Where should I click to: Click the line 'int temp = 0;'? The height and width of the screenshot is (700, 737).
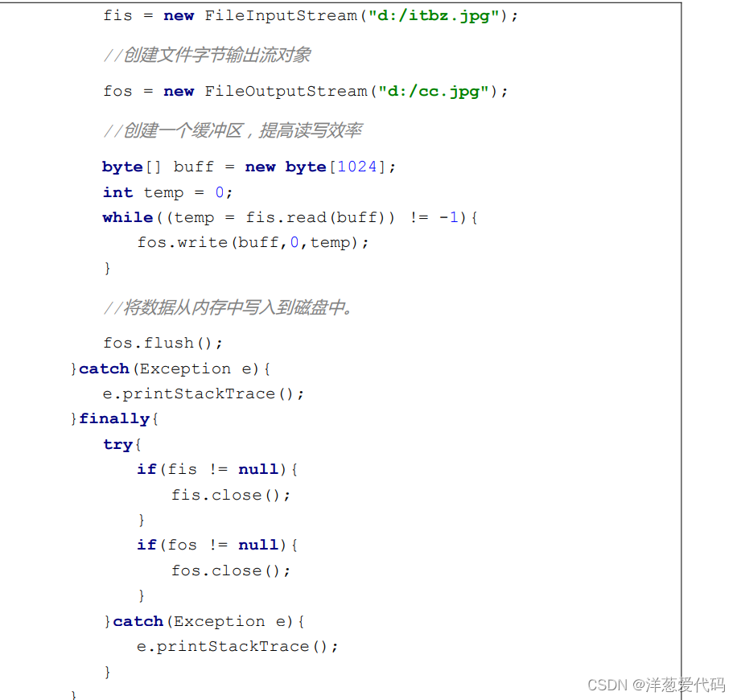coord(167,192)
